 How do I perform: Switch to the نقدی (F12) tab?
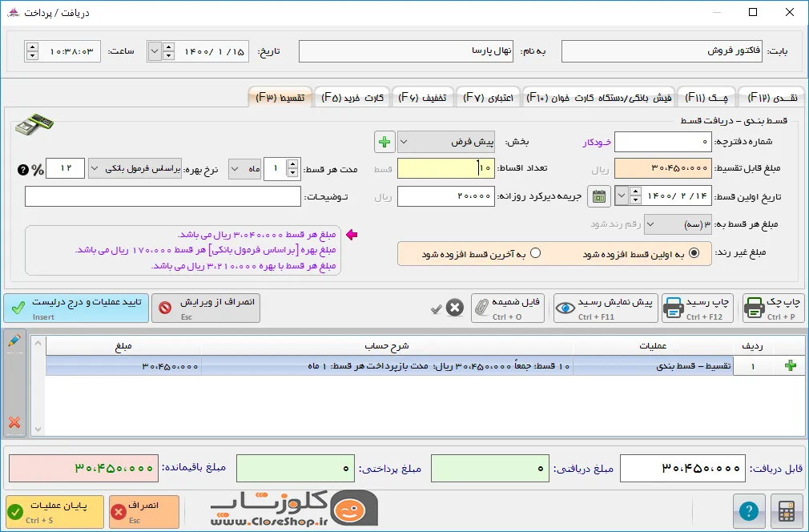point(772,98)
